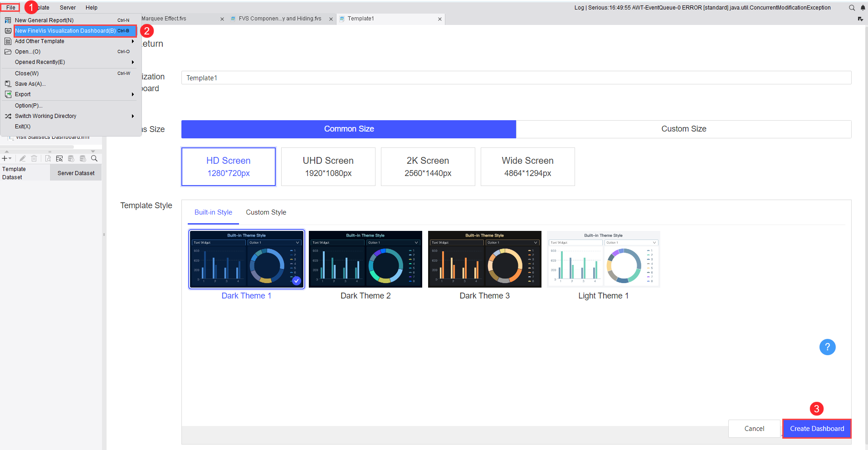Open the data connection window icon
Image resolution: width=868 pixels, height=450 pixels.
pyautogui.click(x=59, y=158)
